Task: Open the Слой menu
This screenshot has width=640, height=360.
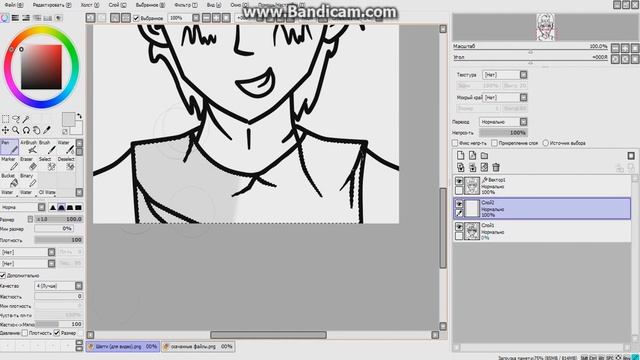Action: (117, 5)
